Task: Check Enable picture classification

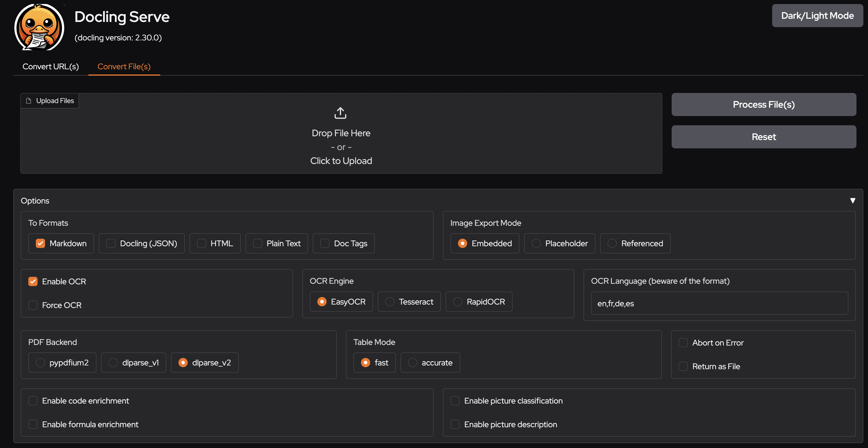Action: coord(455,400)
